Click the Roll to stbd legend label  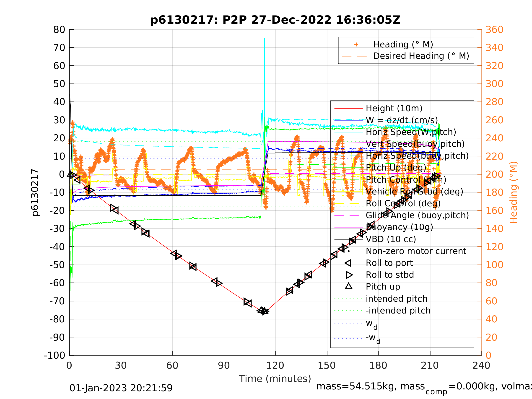pos(390,275)
